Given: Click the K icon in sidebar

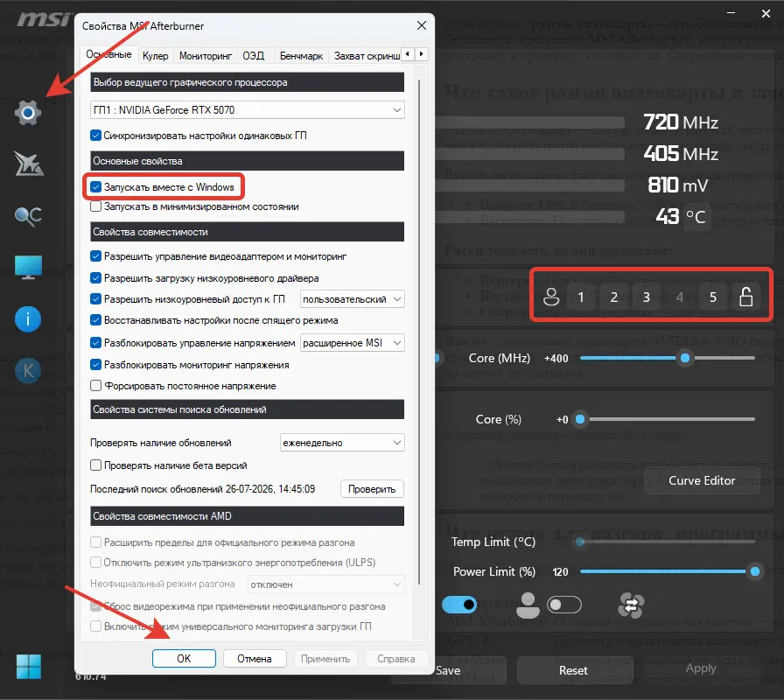Looking at the screenshot, I should 27,370.
